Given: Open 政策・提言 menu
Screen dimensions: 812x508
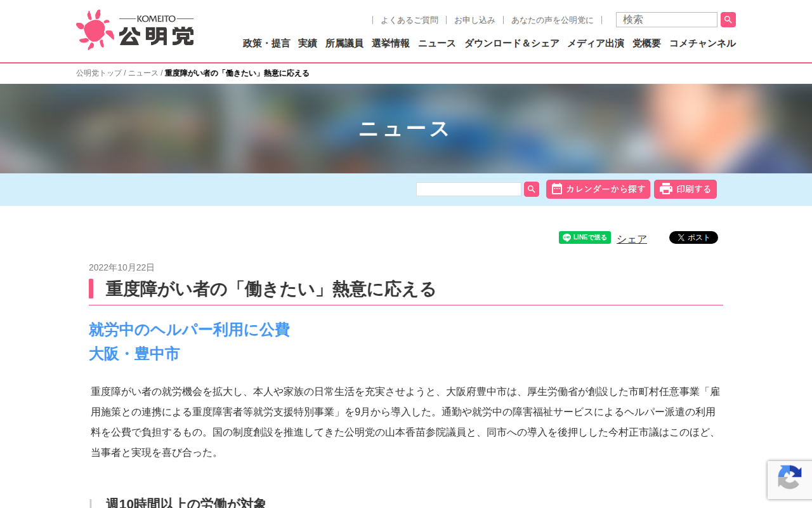Looking at the screenshot, I should (266, 43).
